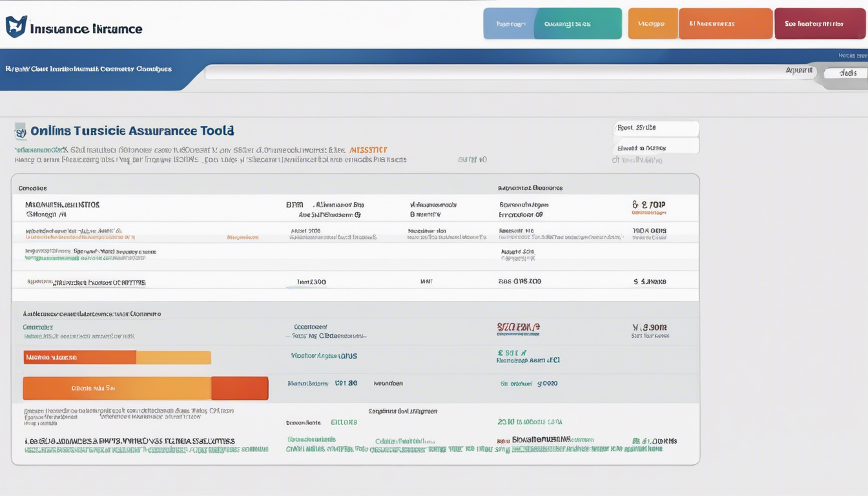Click the small icon before the Online Assurance heading
868x496 pixels.
click(x=20, y=130)
